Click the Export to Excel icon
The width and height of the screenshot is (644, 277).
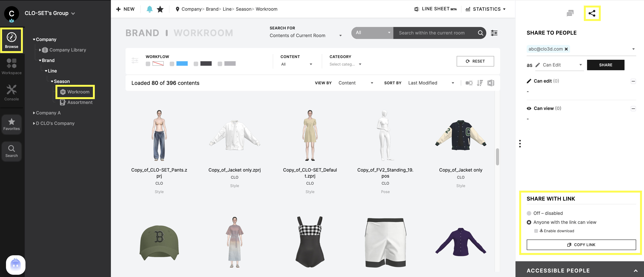coord(491,83)
